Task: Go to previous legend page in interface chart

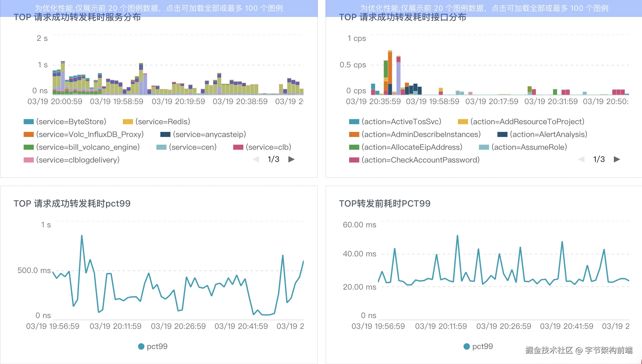Action: tap(581, 159)
